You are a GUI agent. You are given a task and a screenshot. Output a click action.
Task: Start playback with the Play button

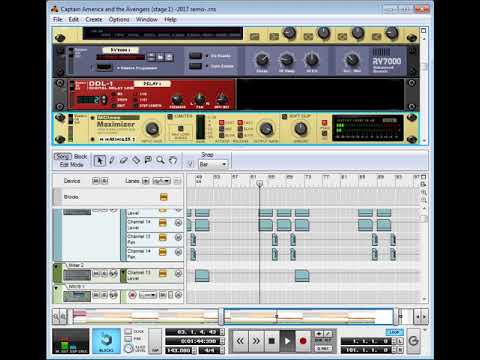tap(287, 341)
